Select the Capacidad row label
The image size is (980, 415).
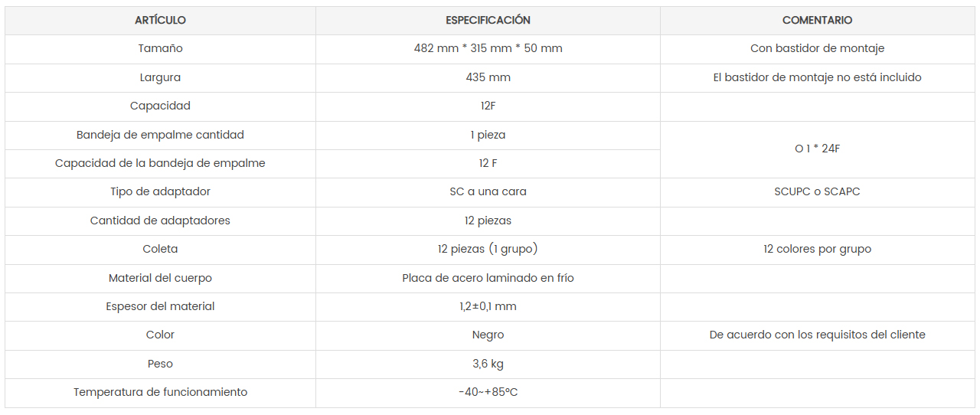(x=160, y=106)
